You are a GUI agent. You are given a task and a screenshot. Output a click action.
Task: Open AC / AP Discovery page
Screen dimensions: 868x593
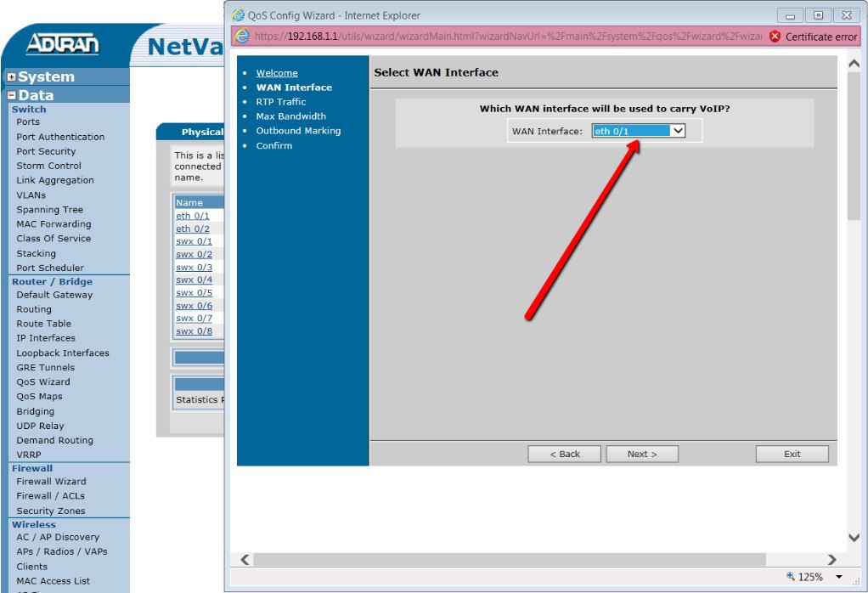tap(58, 537)
